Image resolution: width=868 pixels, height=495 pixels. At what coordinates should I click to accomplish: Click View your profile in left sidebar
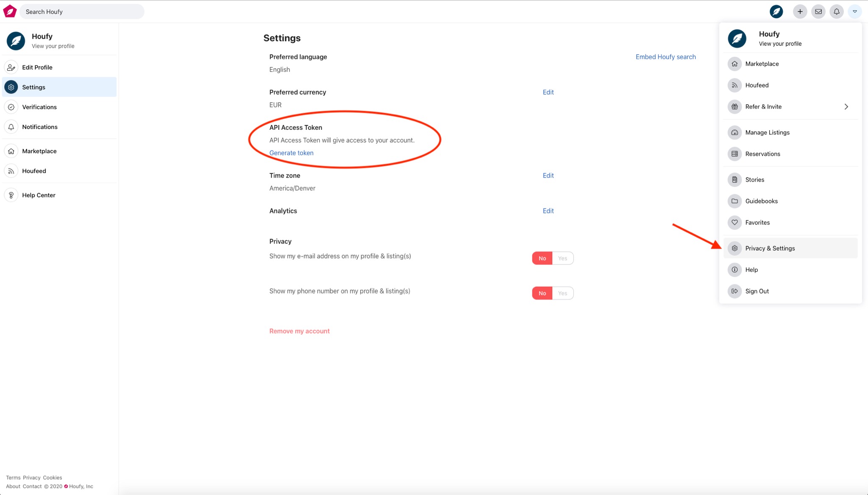point(53,46)
